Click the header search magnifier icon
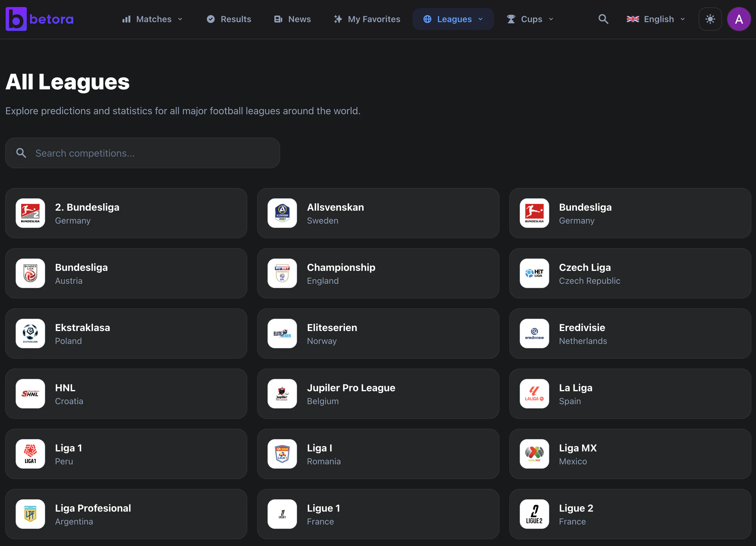756x546 pixels. click(x=603, y=19)
